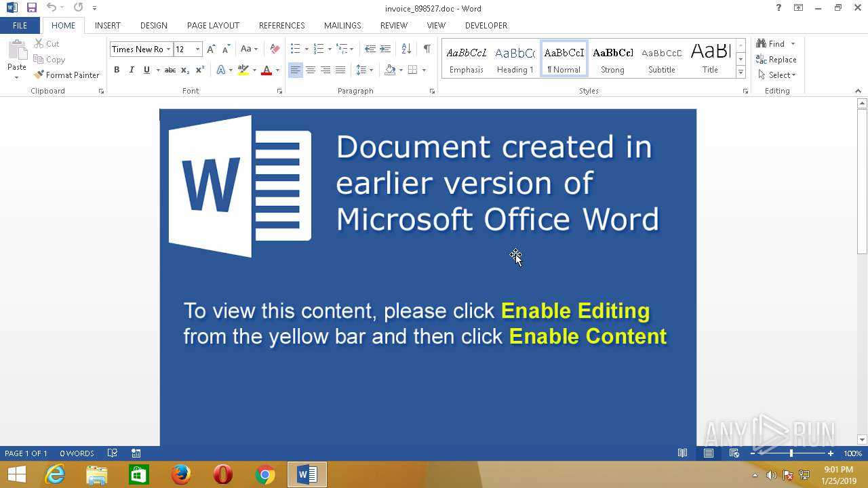Expand the numbered list options arrow

pos(330,49)
